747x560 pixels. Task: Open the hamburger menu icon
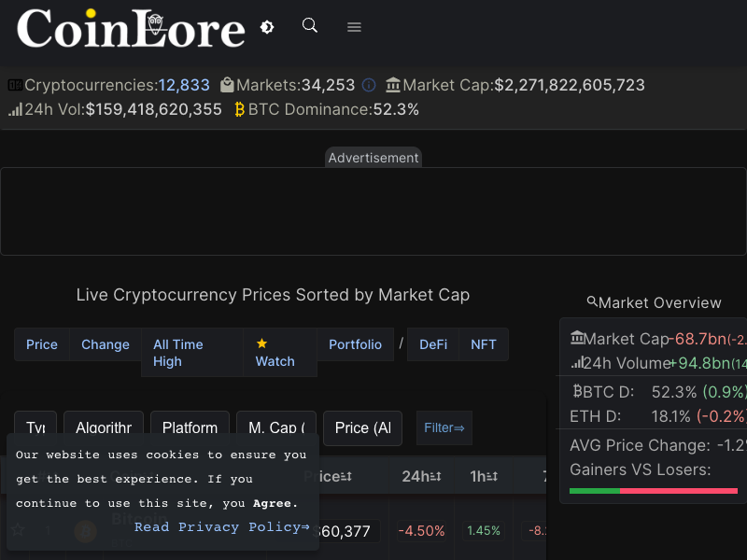354,27
